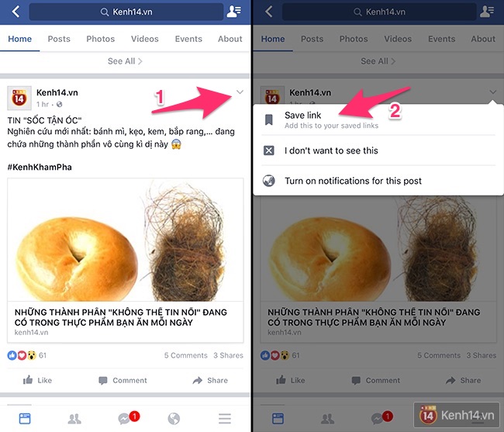Viewport: 504px width, 432px height.
Task: Tap Share button under the left post
Action: pyautogui.click(x=210, y=380)
